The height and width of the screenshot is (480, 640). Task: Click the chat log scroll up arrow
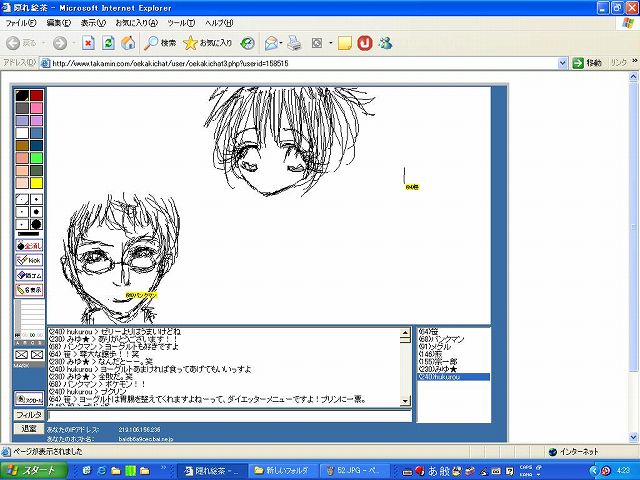click(405, 333)
